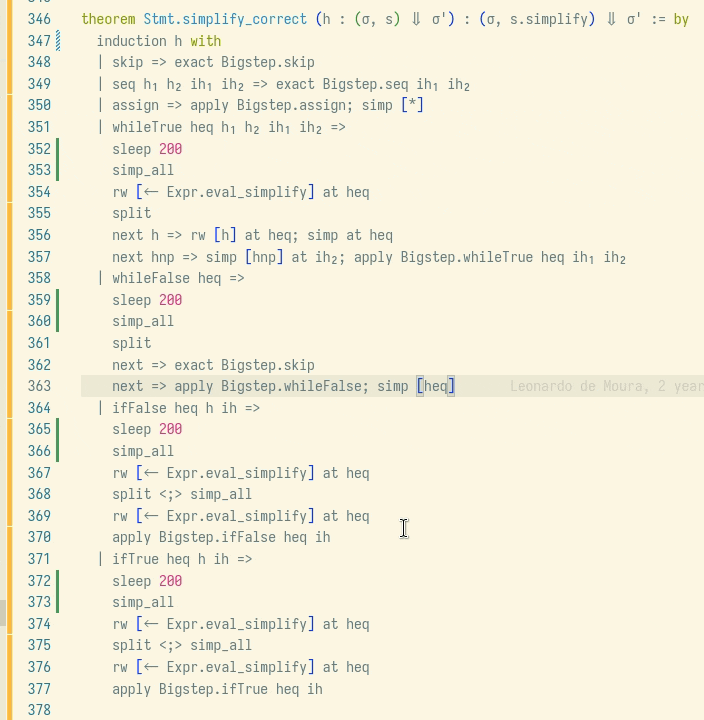This screenshot has height=720, width=704.
Task: Click the green change bar beside lines 352-353
Action: coord(57,159)
